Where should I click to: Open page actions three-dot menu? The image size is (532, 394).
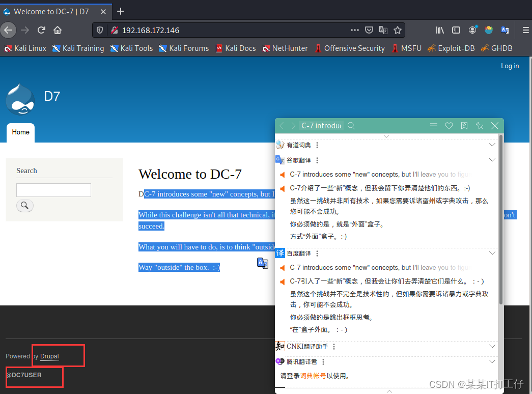tap(354, 30)
